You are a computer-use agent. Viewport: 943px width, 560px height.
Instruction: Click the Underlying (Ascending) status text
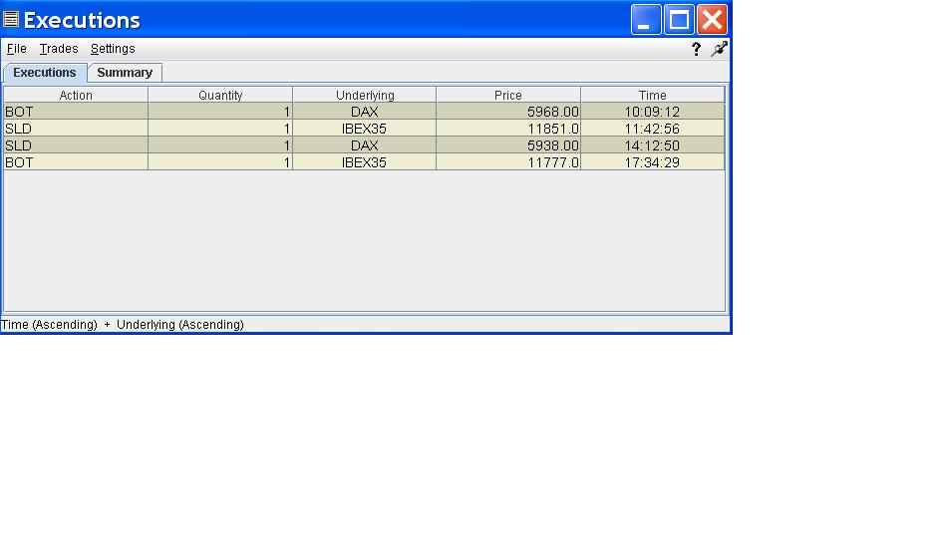pyautogui.click(x=180, y=325)
